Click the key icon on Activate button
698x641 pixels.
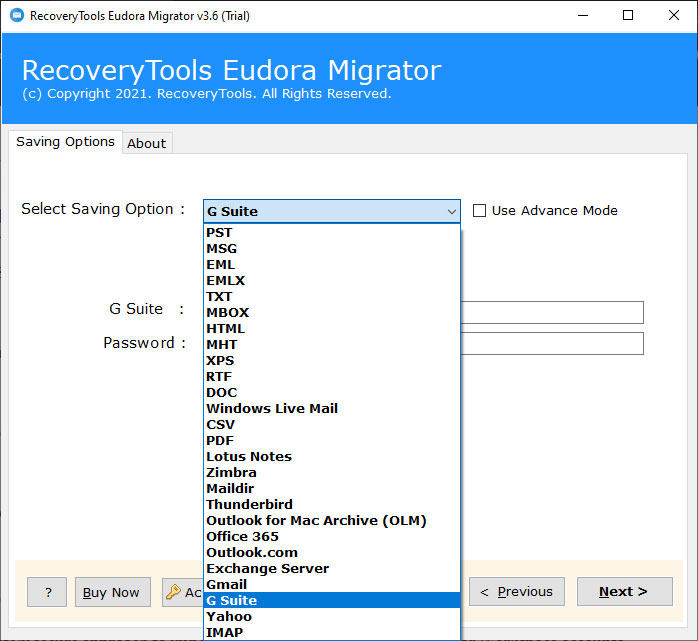tap(173, 592)
